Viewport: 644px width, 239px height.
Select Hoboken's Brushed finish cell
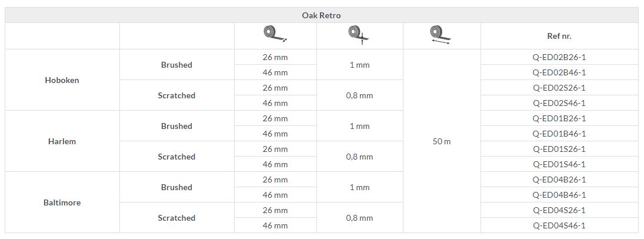176,65
